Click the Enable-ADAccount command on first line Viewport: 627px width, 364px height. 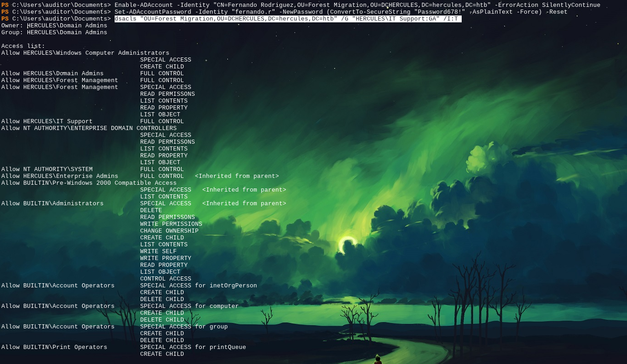pyautogui.click(x=358, y=5)
